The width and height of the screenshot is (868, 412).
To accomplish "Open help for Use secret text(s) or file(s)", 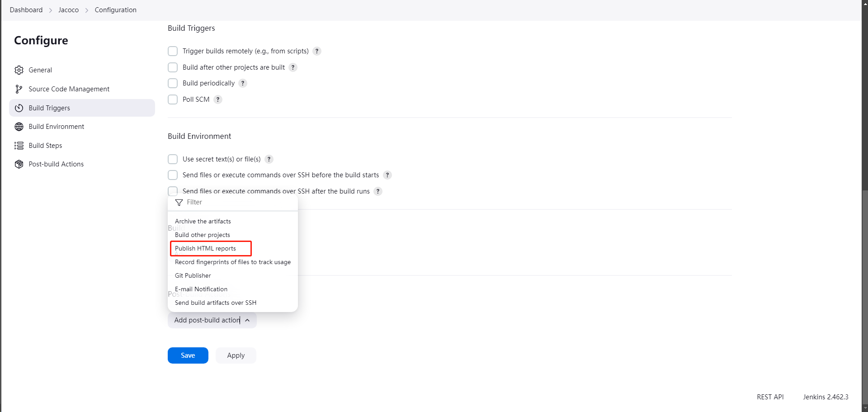I will (x=269, y=159).
